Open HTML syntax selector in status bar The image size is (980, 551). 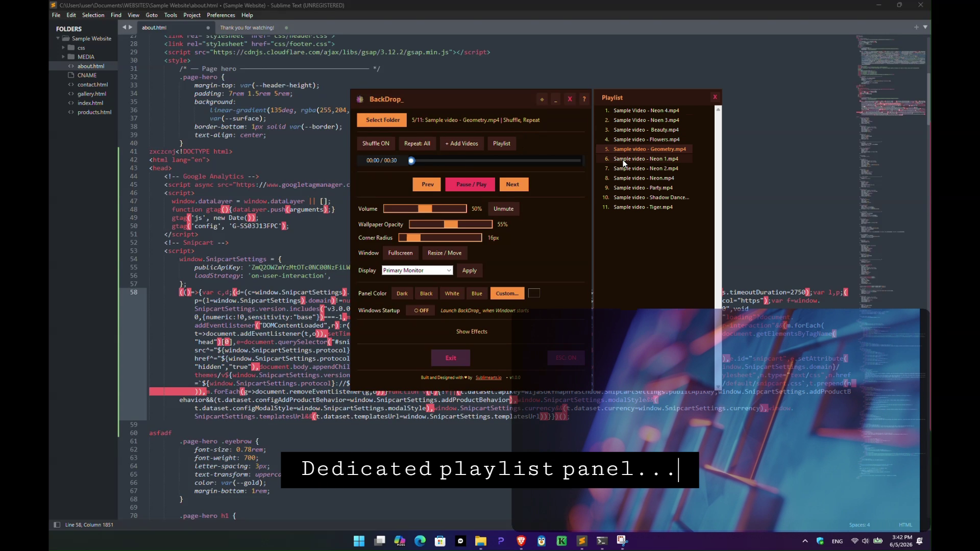pos(905,525)
